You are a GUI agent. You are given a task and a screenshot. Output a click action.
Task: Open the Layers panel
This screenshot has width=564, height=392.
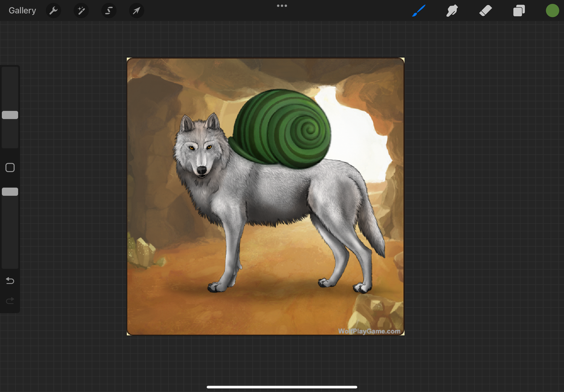[519, 11]
